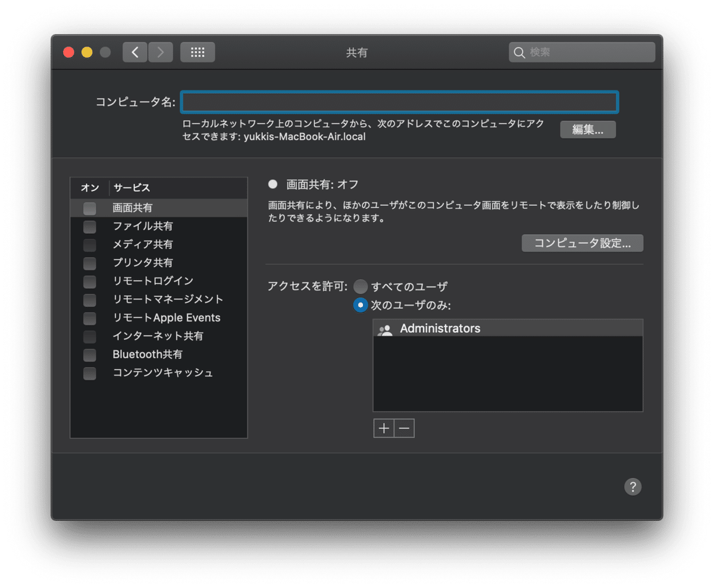
Task: Enable the インターネット共有 checkbox
Action: coord(90,337)
